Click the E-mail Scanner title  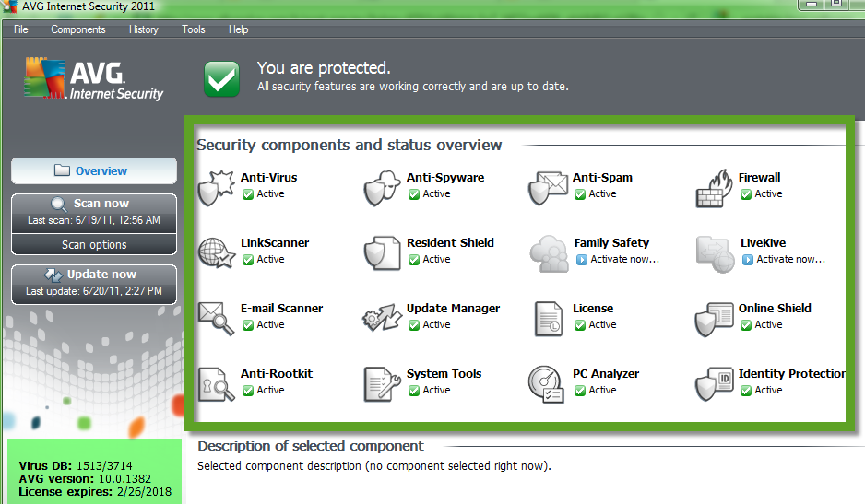coord(281,309)
